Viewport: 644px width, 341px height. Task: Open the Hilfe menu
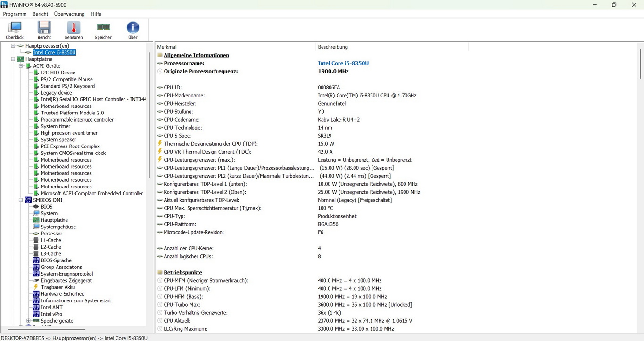(x=96, y=14)
